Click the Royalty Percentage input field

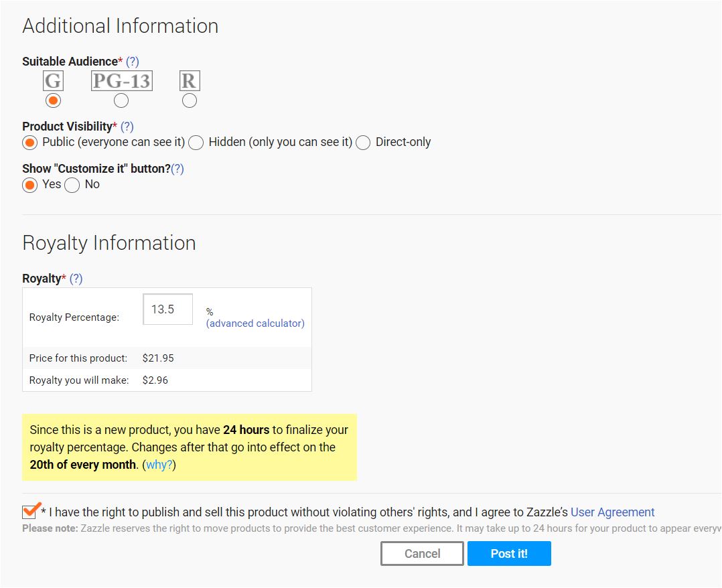coord(167,309)
